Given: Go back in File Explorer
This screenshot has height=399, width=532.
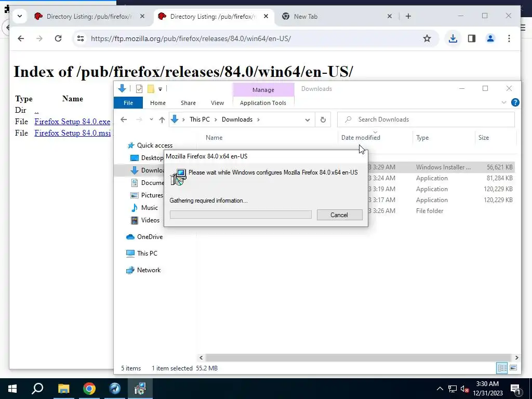Looking at the screenshot, I should [124, 119].
